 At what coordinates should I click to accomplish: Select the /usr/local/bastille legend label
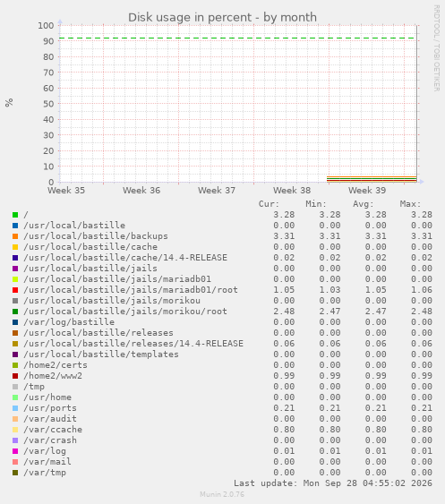pyautogui.click(x=74, y=226)
